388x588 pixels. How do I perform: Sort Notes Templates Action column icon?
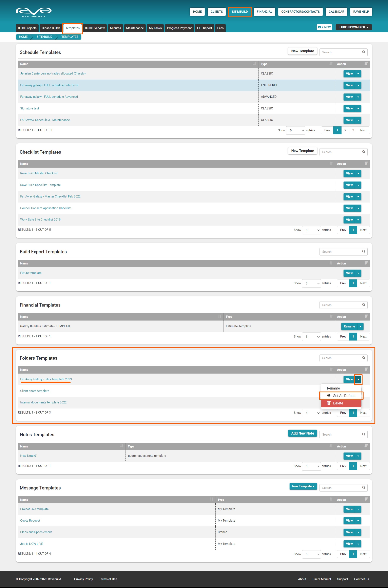pos(366,446)
